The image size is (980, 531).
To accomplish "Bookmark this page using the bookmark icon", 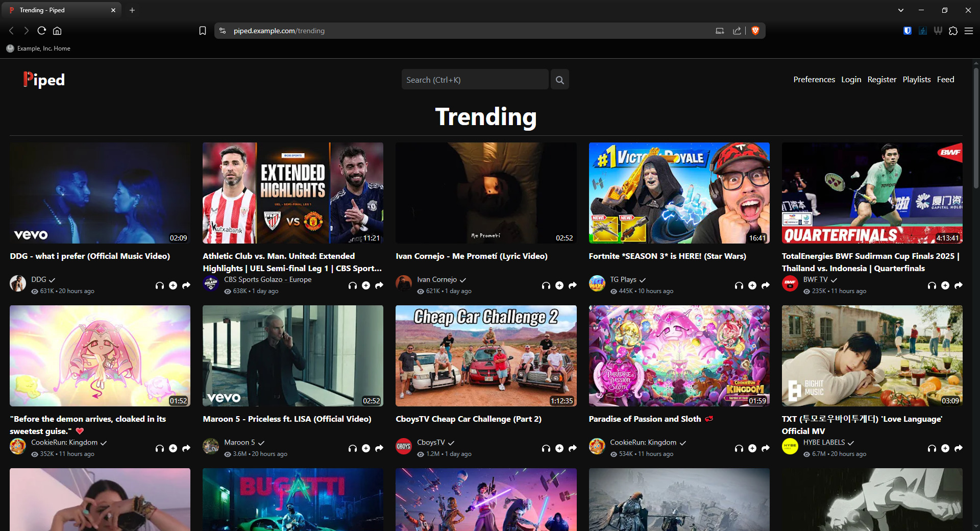I will 203,31.
